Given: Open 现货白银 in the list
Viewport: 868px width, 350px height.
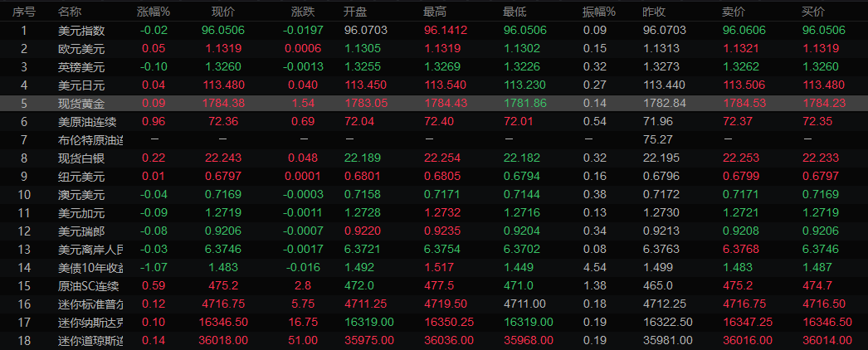Looking at the screenshot, I should click(81, 158).
